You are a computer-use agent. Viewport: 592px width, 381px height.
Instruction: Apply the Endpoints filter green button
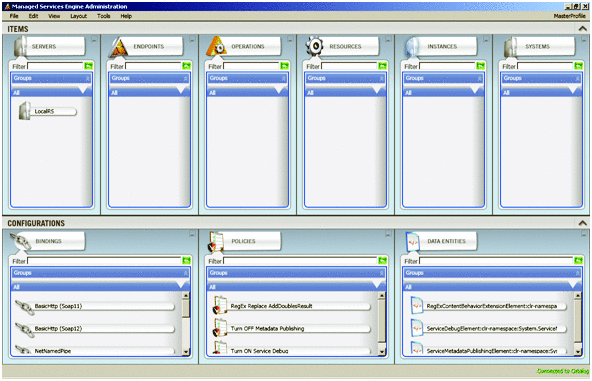point(186,66)
